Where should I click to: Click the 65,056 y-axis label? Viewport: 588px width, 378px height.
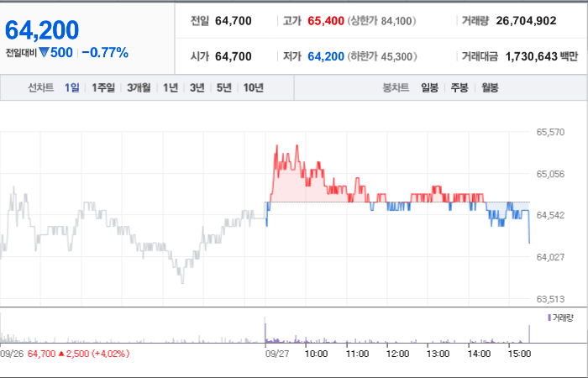(x=550, y=174)
